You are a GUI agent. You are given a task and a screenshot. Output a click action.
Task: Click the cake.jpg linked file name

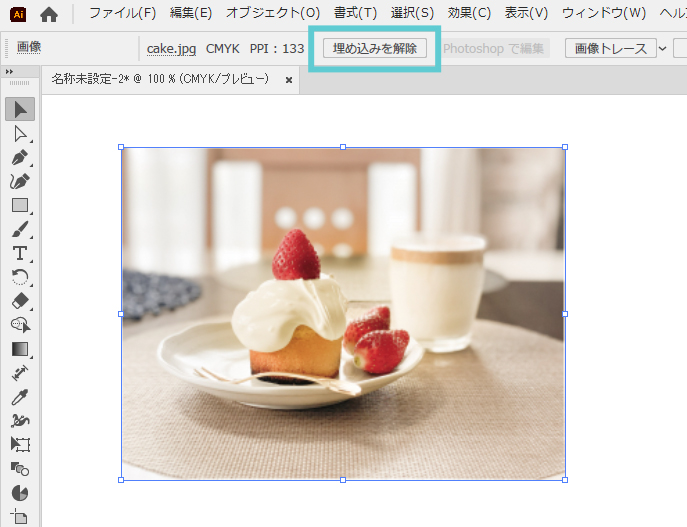[171, 48]
